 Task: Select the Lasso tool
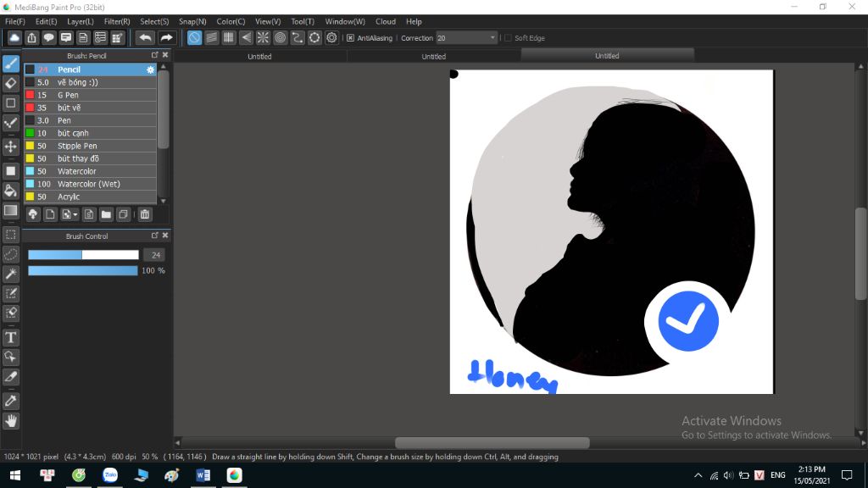pos(10,254)
